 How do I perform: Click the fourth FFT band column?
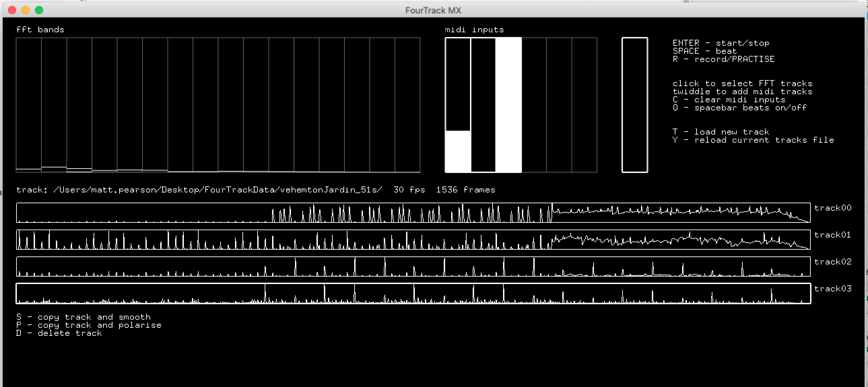(x=104, y=104)
